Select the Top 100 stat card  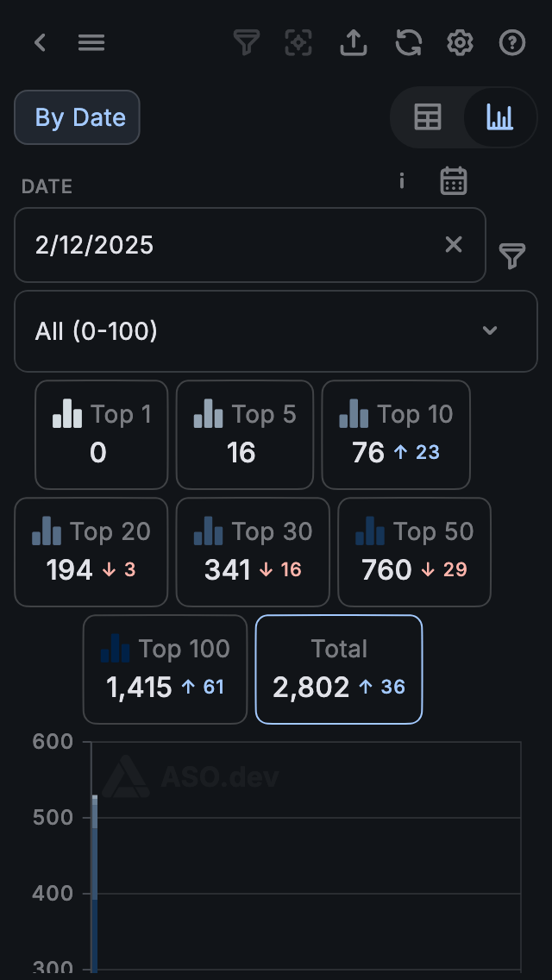tap(165, 669)
